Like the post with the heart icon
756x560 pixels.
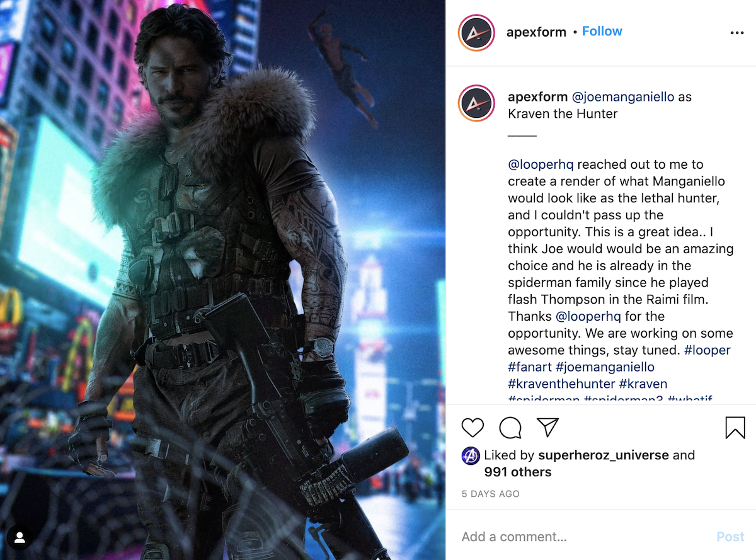[472, 428]
